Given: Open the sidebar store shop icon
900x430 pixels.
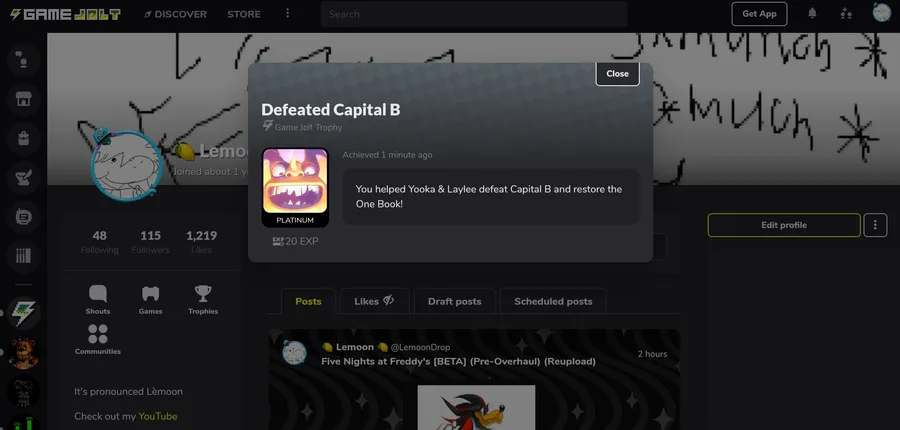Looking at the screenshot, I should (x=24, y=99).
